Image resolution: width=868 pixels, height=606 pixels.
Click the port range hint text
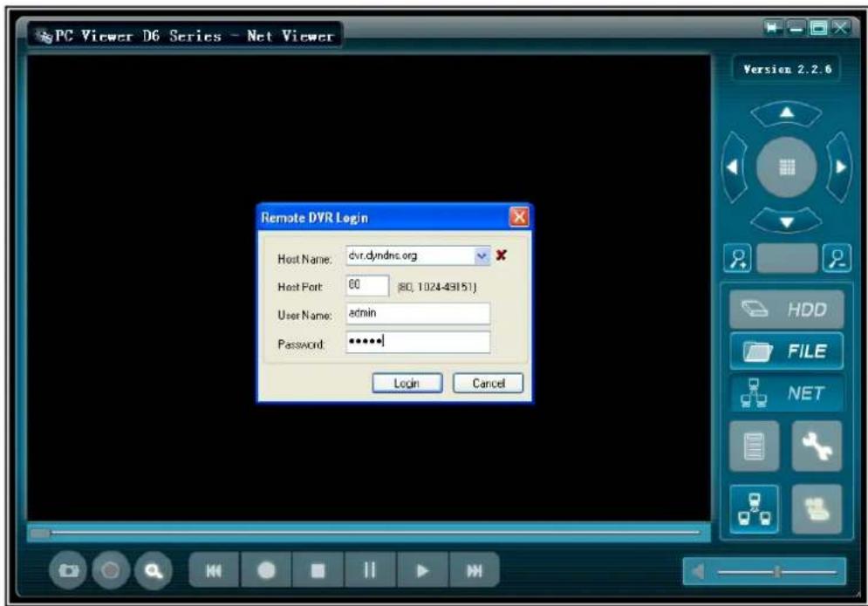point(437,287)
